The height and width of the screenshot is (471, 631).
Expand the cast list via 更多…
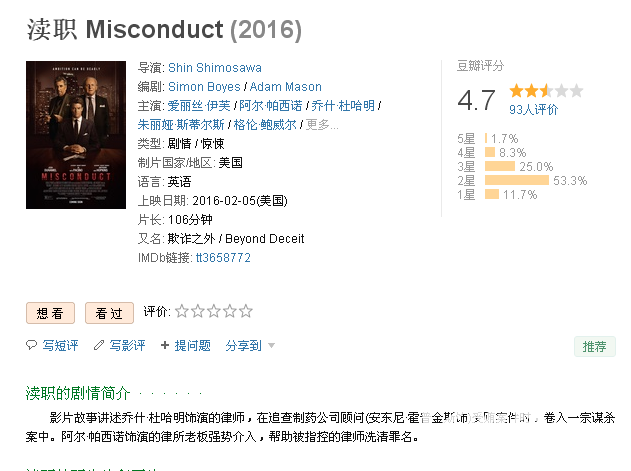(322, 125)
